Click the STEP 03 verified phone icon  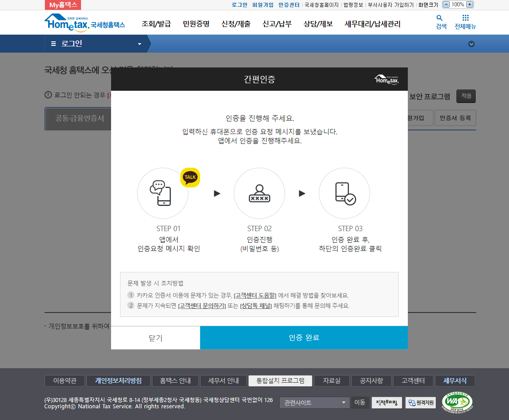(344, 193)
